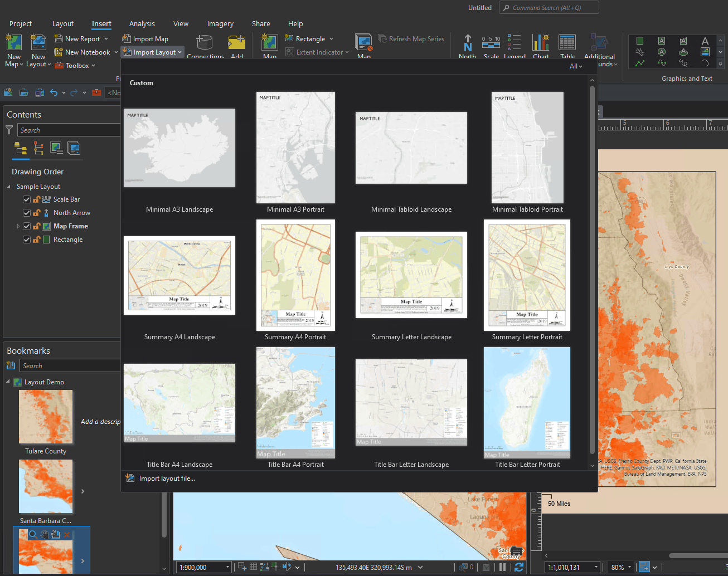Viewport: 728px width, 576px height.
Task: Hide the Rectangle element checkbox
Action: (x=27, y=240)
